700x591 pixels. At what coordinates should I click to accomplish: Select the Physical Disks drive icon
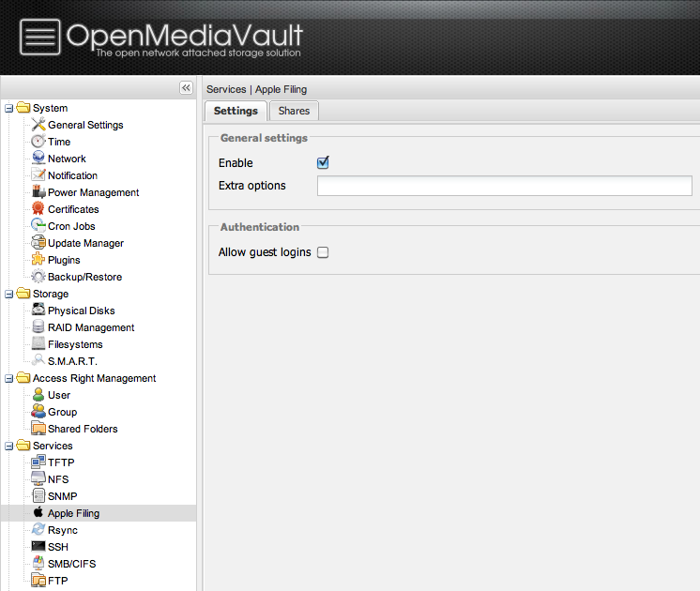(x=38, y=311)
